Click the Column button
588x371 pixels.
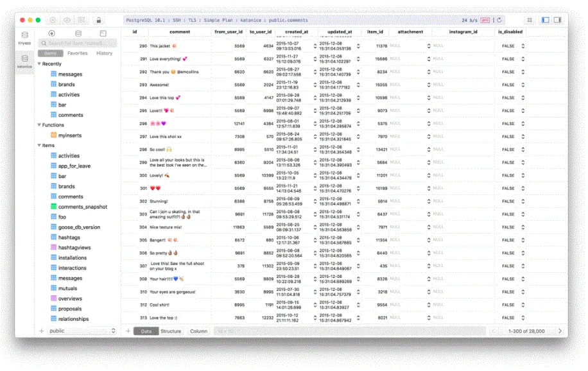pyautogui.click(x=198, y=331)
